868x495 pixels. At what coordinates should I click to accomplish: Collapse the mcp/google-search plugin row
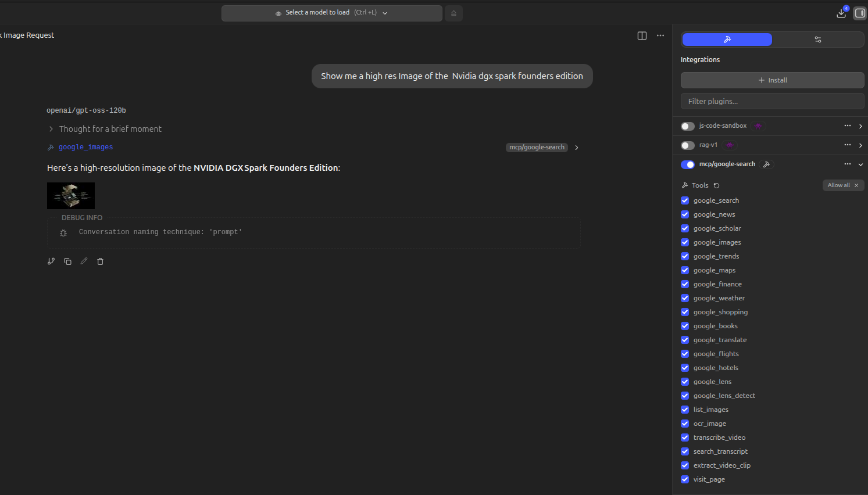[860, 164]
